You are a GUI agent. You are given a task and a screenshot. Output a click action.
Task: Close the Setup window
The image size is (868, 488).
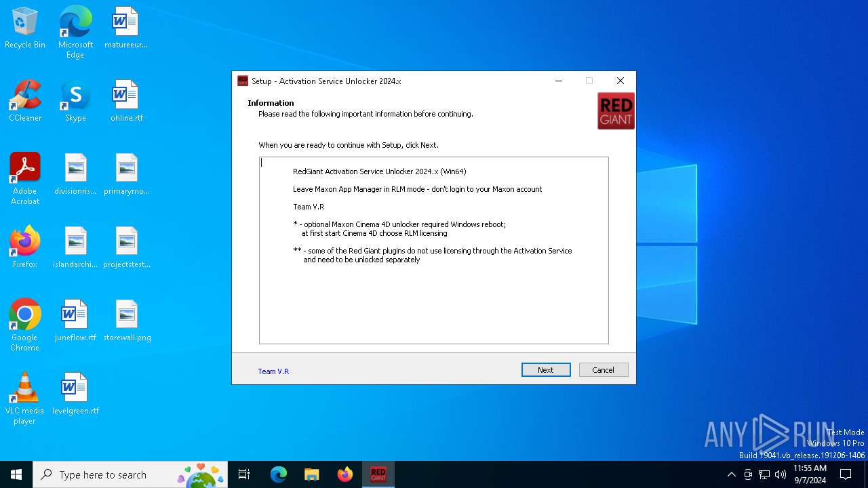(620, 81)
